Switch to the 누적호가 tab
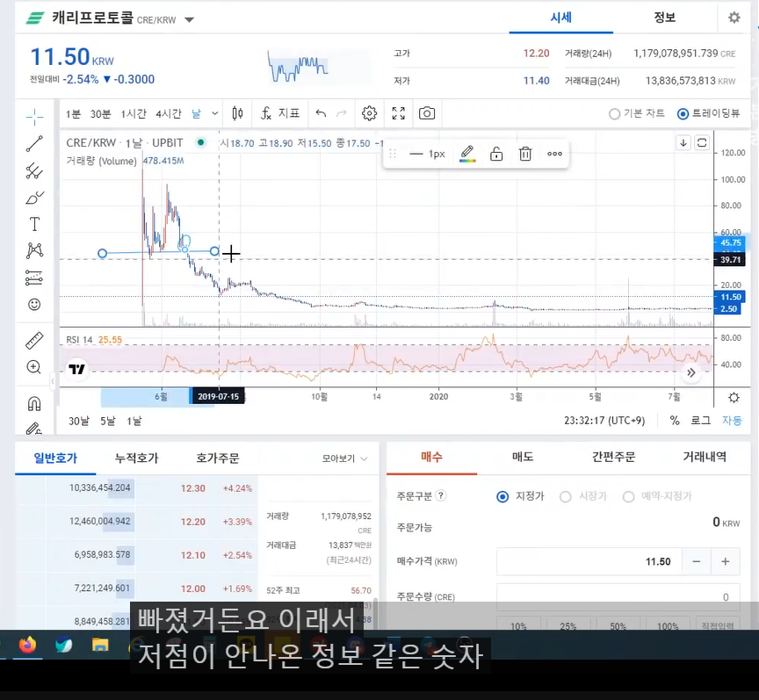The image size is (759, 700). pos(136,458)
